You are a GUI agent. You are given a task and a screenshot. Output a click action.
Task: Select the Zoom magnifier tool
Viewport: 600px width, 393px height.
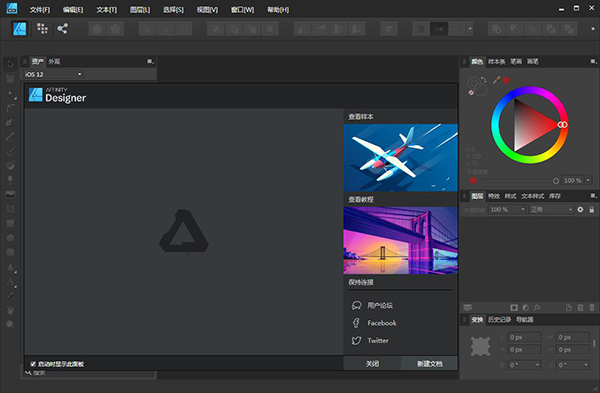tap(10, 325)
